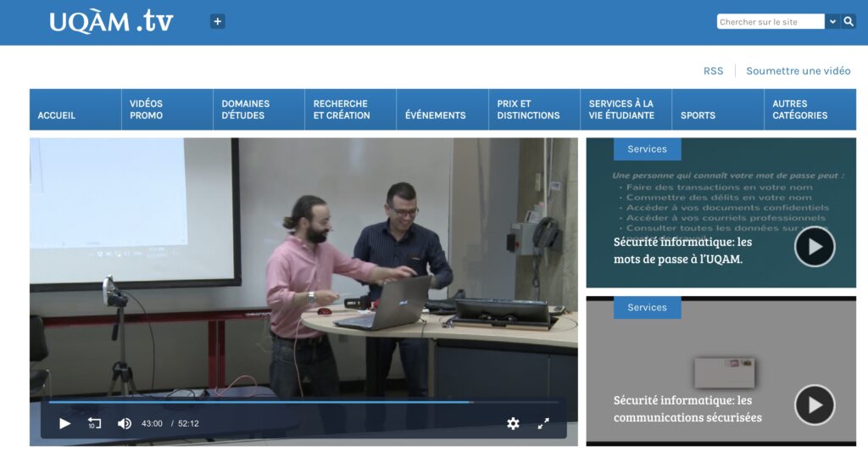Click the search magnifier icon

[x=848, y=21]
